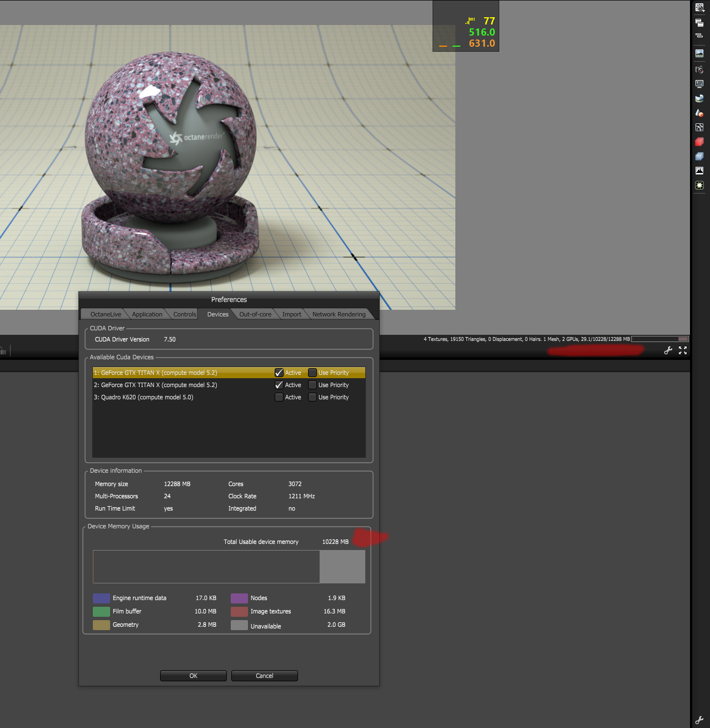Select device row 2: GeForce GTX TITAN X
This screenshot has width=710, height=728.
tap(229, 385)
